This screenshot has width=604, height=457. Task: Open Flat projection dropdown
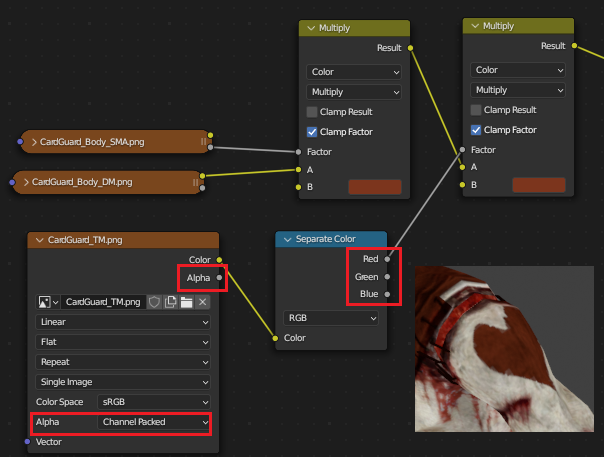coord(123,342)
